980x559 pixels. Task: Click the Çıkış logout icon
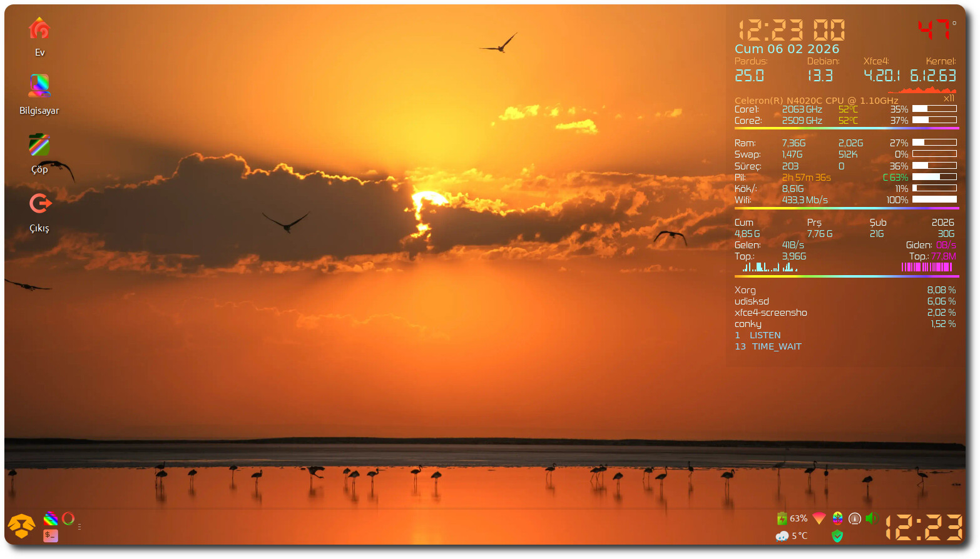coord(40,204)
